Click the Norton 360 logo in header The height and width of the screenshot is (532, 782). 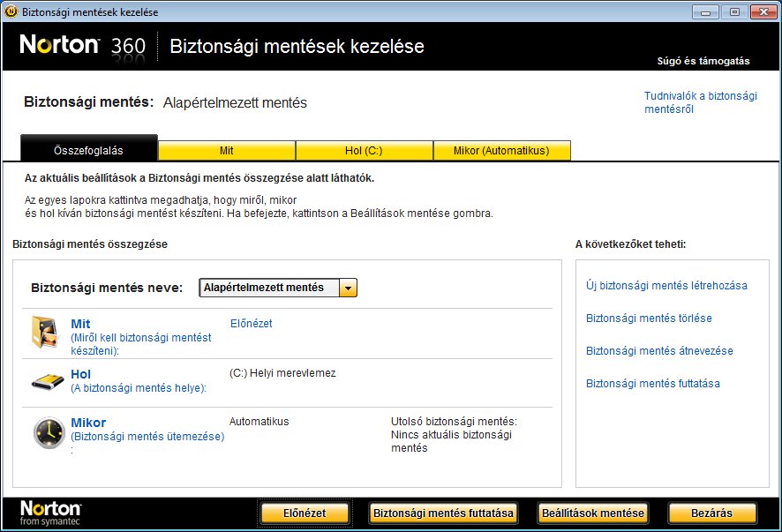[83, 46]
